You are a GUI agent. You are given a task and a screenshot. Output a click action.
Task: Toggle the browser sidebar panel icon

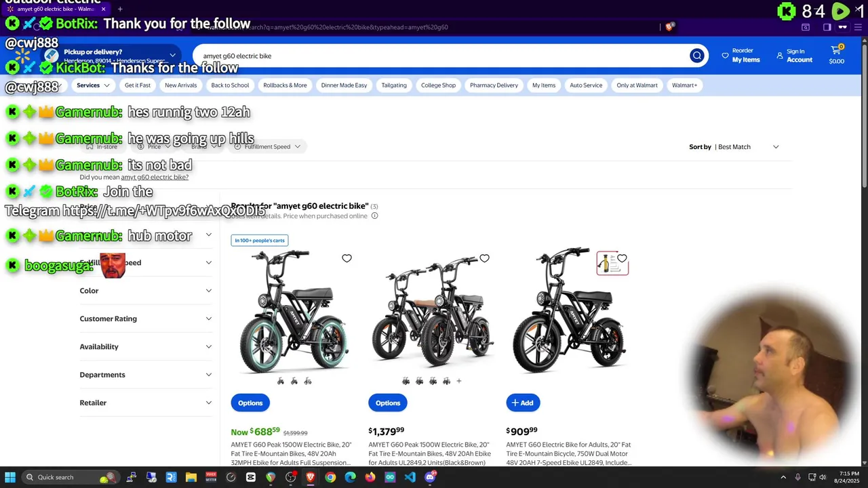[827, 27]
